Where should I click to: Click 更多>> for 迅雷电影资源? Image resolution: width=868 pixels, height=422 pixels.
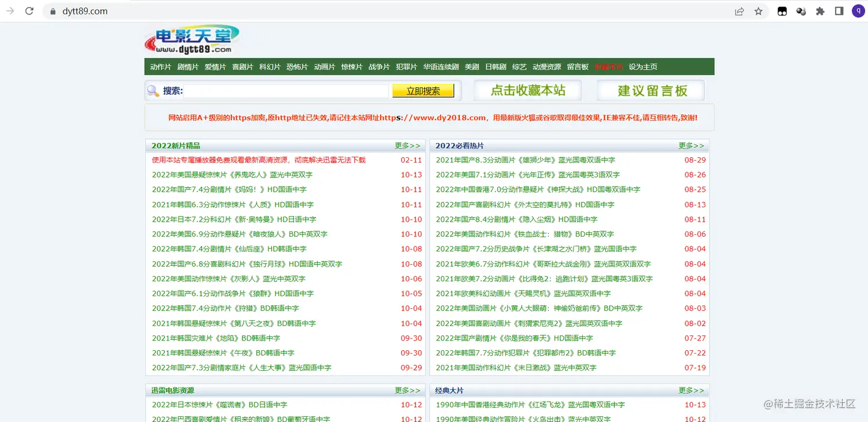tap(408, 390)
